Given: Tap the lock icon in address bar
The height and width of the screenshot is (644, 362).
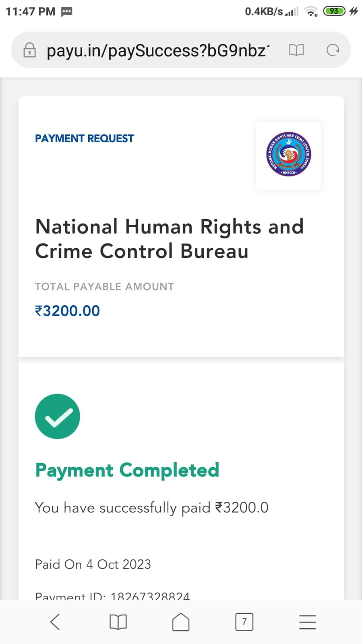Looking at the screenshot, I should tap(29, 50).
